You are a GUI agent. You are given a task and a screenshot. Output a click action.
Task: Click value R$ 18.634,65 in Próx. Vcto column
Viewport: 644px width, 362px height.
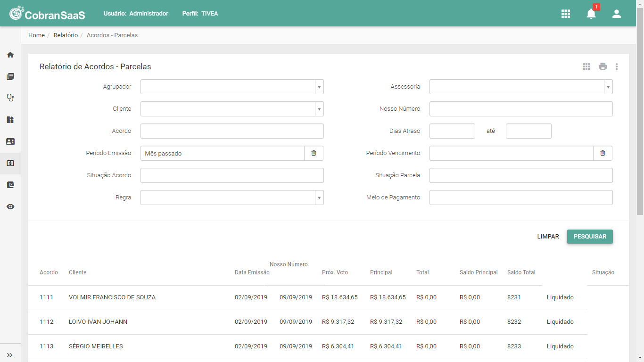click(x=339, y=297)
